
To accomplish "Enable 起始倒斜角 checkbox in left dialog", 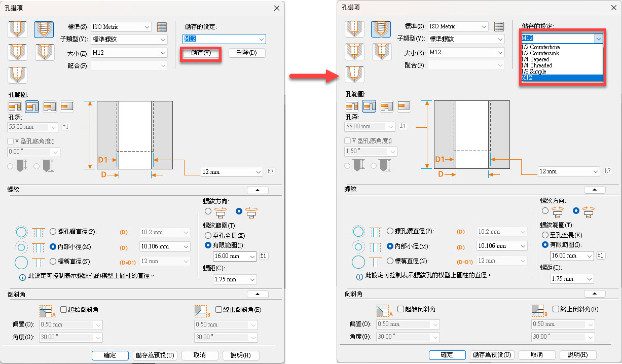I will click(64, 309).
